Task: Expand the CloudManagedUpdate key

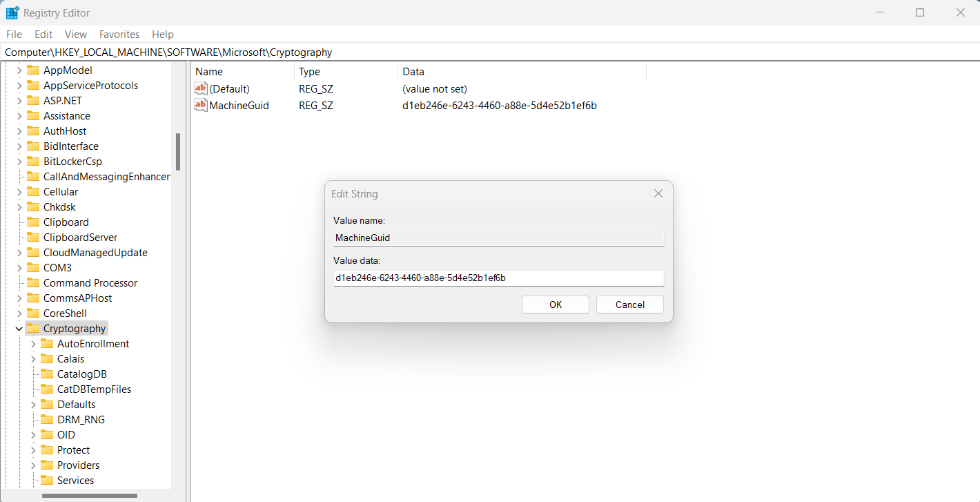Action: pyautogui.click(x=19, y=253)
